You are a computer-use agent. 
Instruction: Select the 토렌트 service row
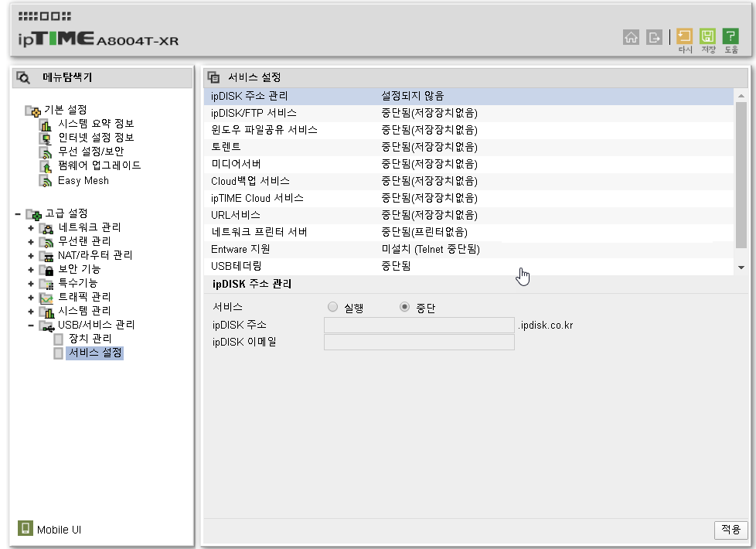468,147
